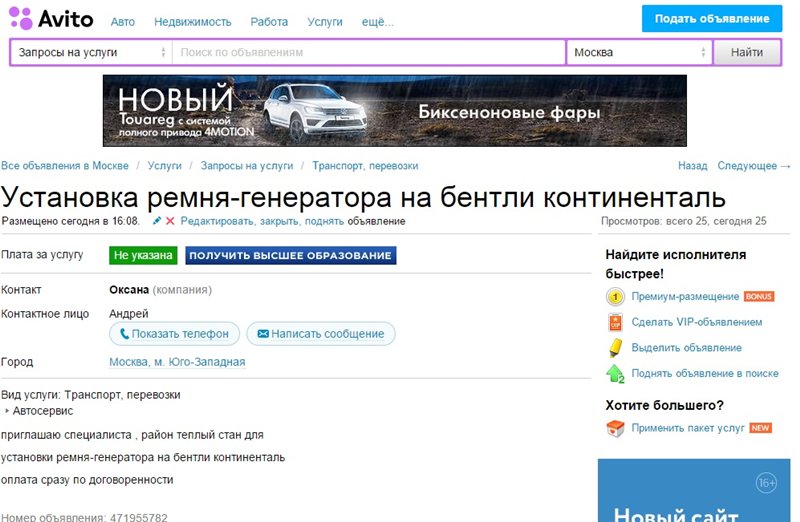
Task: Click the VIP listing icon
Action: tap(615, 322)
